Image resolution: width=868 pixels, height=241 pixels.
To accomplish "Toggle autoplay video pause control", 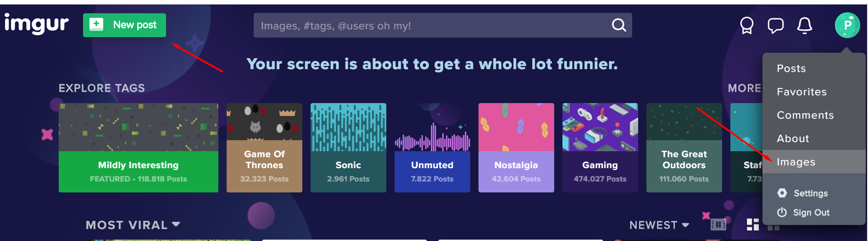I will click(718, 225).
